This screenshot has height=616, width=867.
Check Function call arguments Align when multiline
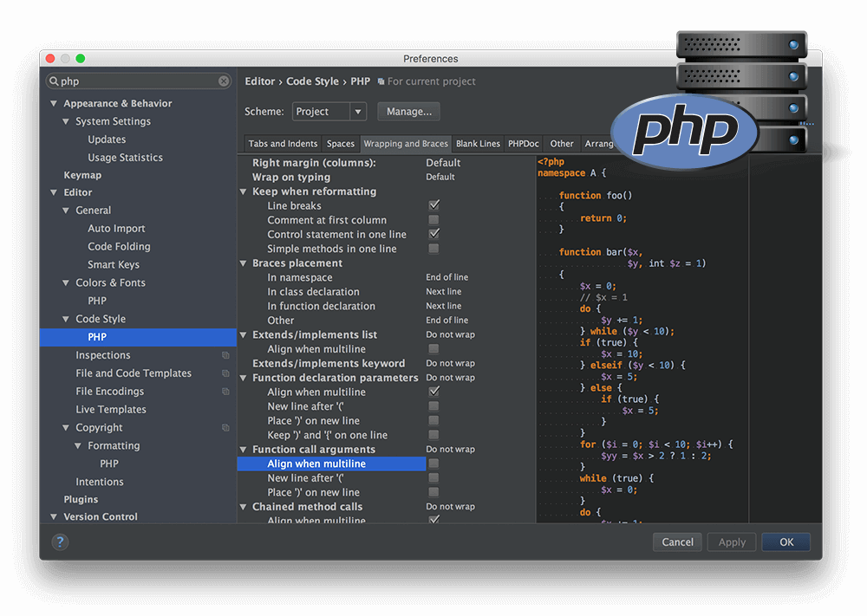pyautogui.click(x=434, y=464)
